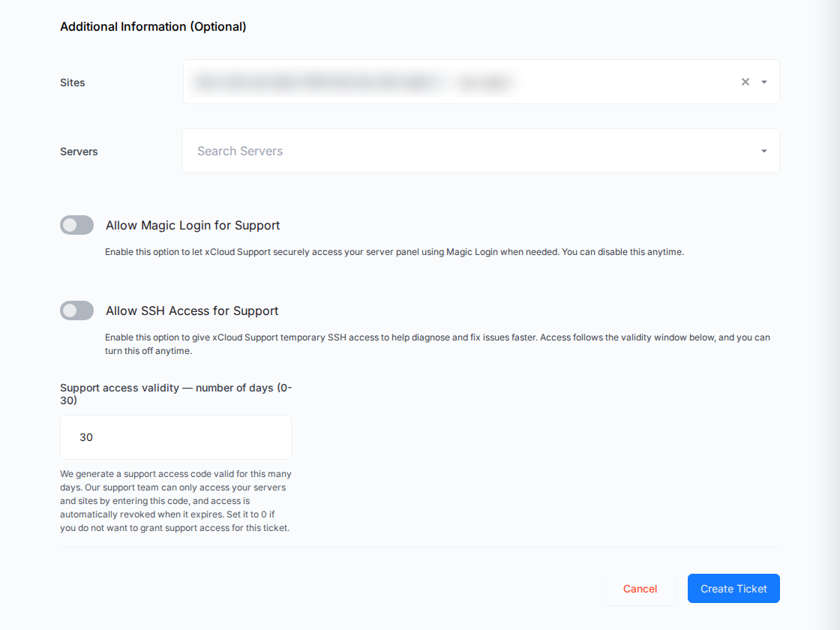Expand the Sites dropdown arrow

point(764,82)
